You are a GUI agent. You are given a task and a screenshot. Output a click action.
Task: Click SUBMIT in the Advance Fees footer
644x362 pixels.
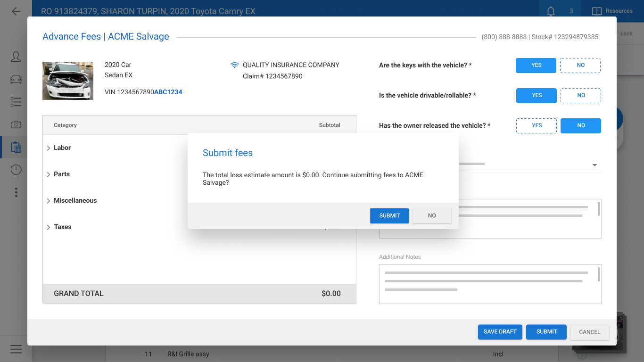(546, 332)
